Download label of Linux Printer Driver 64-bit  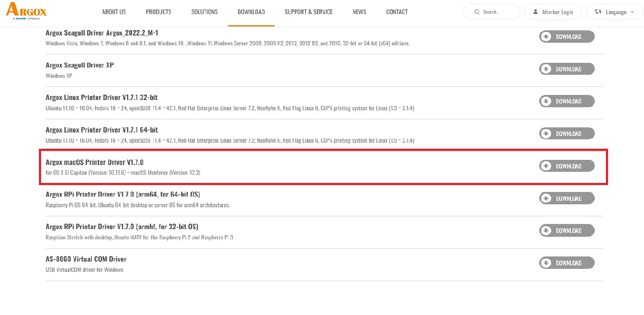coord(569,134)
